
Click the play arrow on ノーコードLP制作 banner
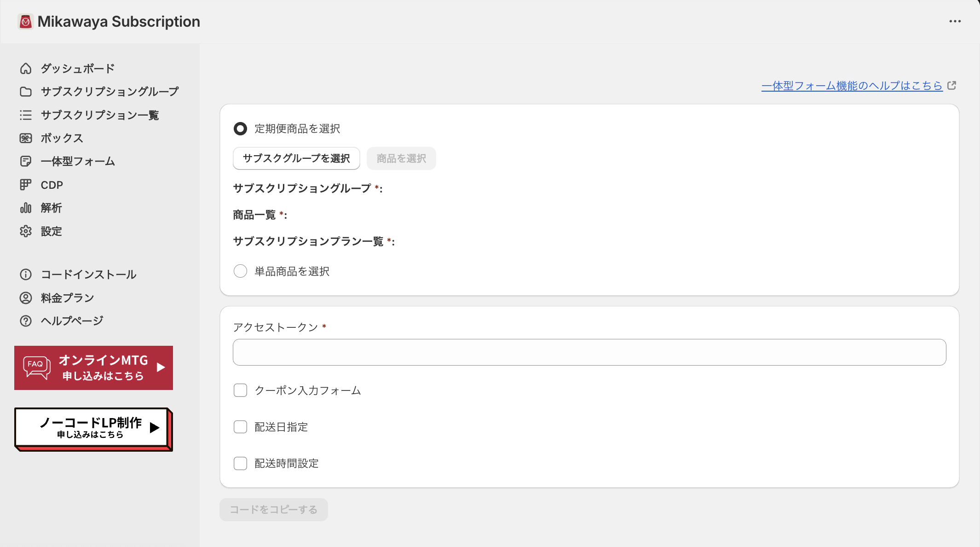pyautogui.click(x=155, y=428)
